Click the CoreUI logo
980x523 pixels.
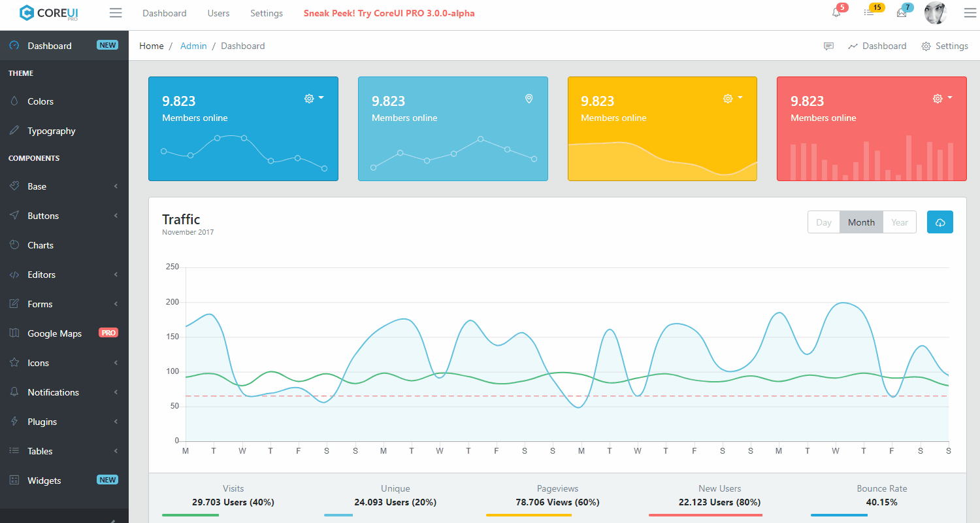(48, 12)
